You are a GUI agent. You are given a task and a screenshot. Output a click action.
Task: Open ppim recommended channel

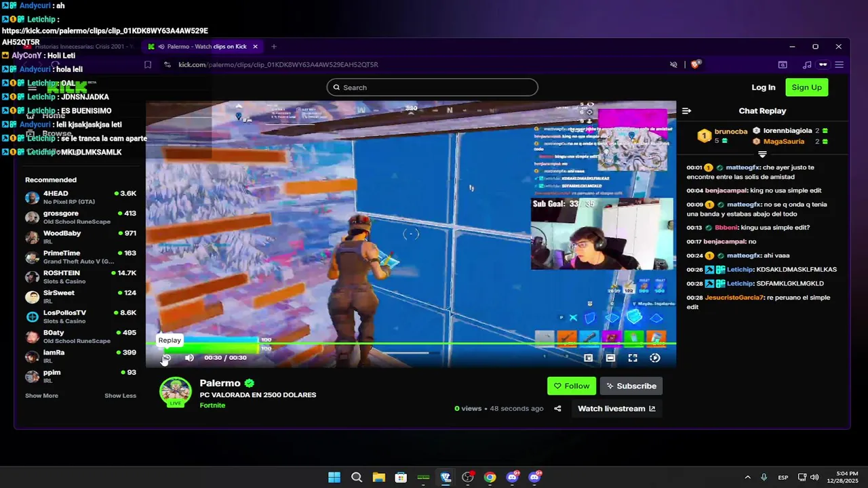[x=81, y=376]
